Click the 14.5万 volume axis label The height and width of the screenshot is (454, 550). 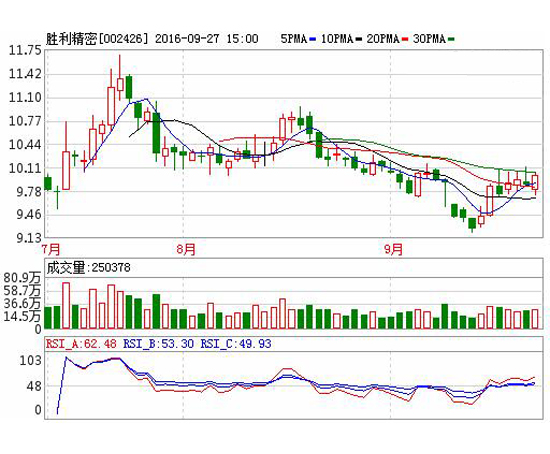click(x=22, y=316)
